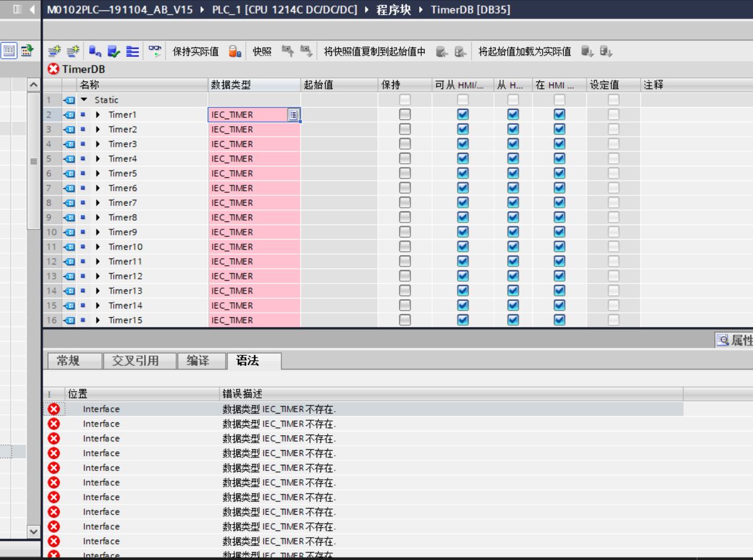Image resolution: width=753 pixels, height=560 pixels.
Task: Click the expand all rows toolbar icon
Action: (x=132, y=51)
